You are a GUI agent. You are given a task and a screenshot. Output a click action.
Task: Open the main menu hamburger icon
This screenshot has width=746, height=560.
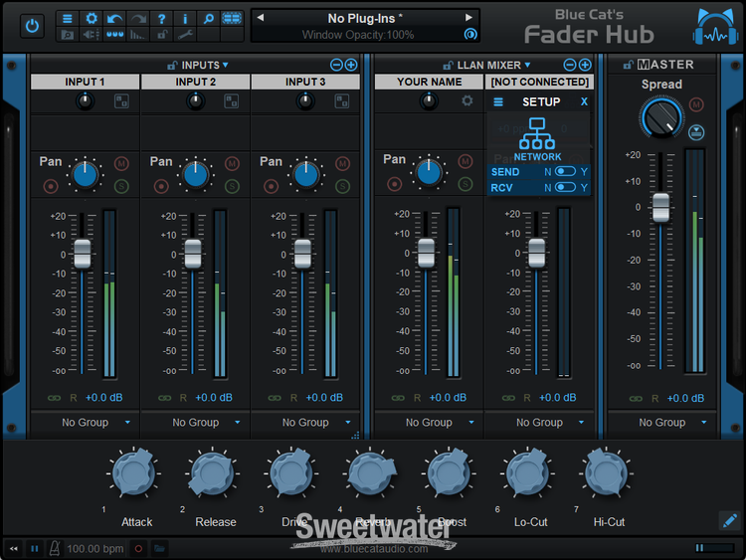pyautogui.click(x=68, y=18)
